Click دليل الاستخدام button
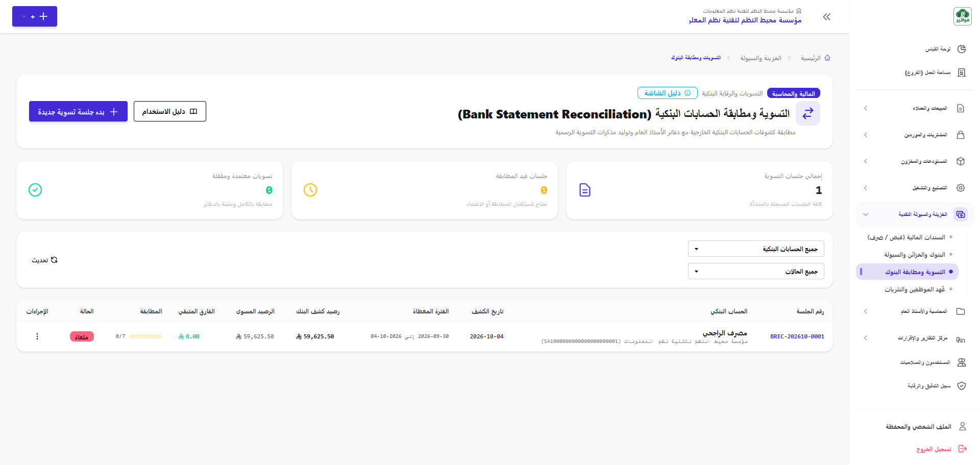 pos(170,111)
